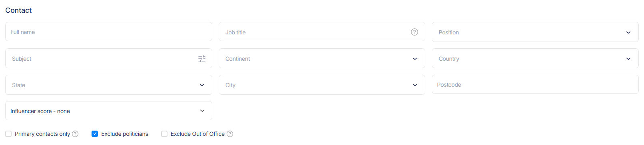Focus the Full name input field

click(109, 32)
